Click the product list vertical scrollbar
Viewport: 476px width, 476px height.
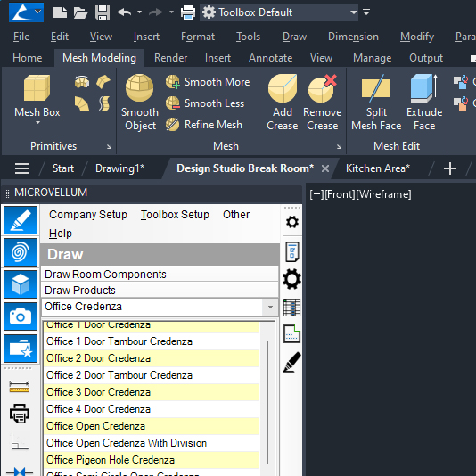[x=267, y=402]
